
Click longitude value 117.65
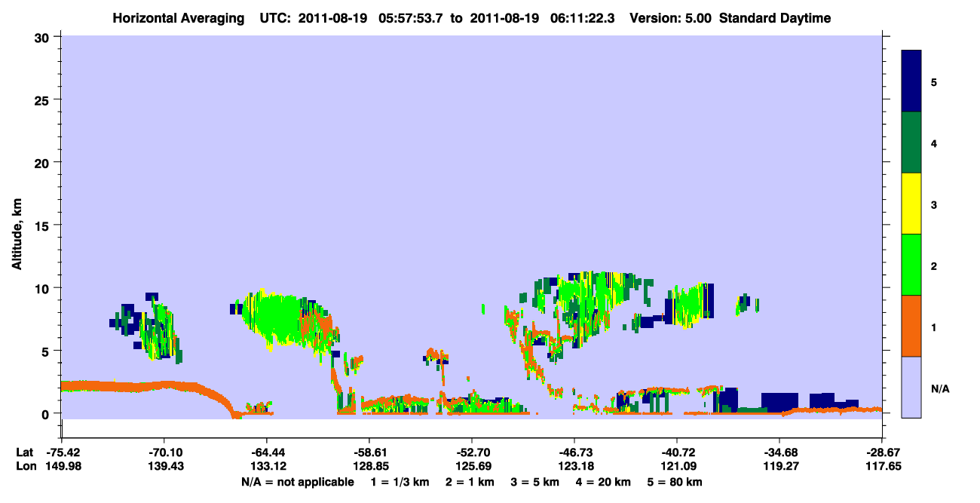point(882,466)
